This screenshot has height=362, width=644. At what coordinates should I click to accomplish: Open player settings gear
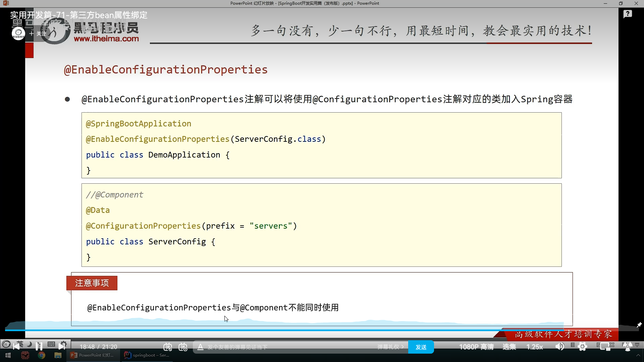coord(583,347)
